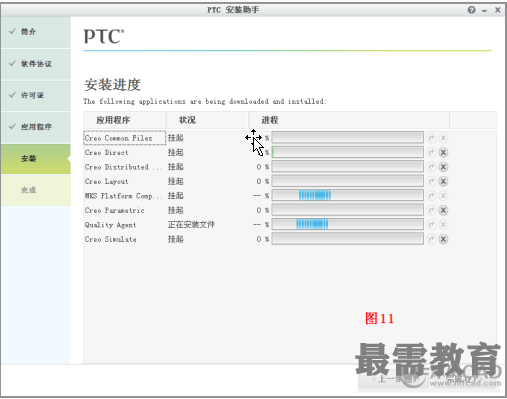Click retry icon for Creo Distributed

[x=432, y=167]
